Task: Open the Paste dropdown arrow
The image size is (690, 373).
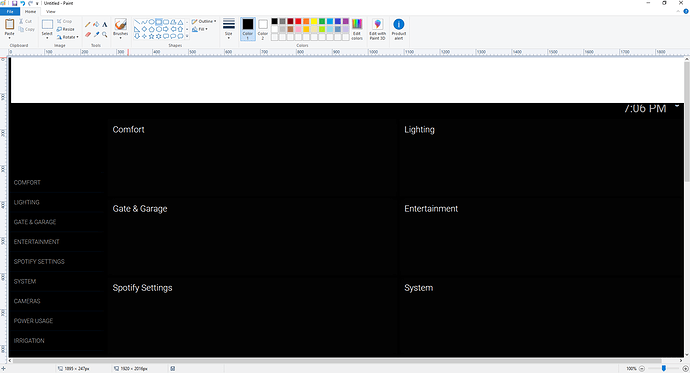Action: pyautogui.click(x=9, y=38)
